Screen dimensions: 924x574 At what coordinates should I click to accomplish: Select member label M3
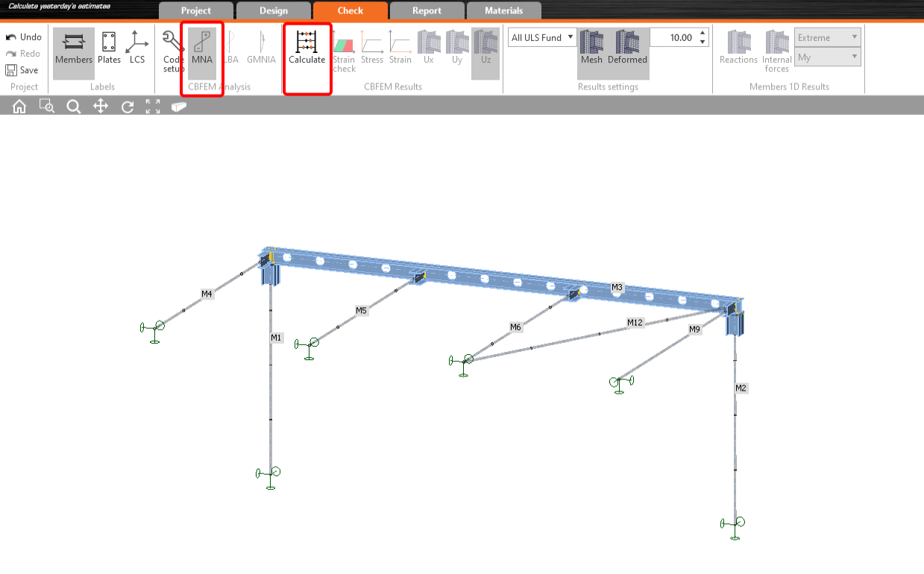(x=617, y=287)
